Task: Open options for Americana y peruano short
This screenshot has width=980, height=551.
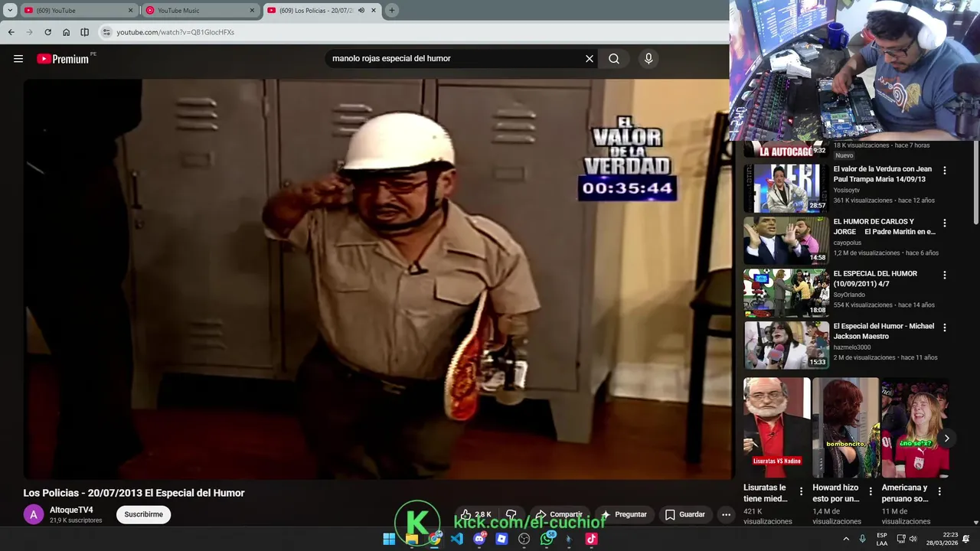Action: 939,491
